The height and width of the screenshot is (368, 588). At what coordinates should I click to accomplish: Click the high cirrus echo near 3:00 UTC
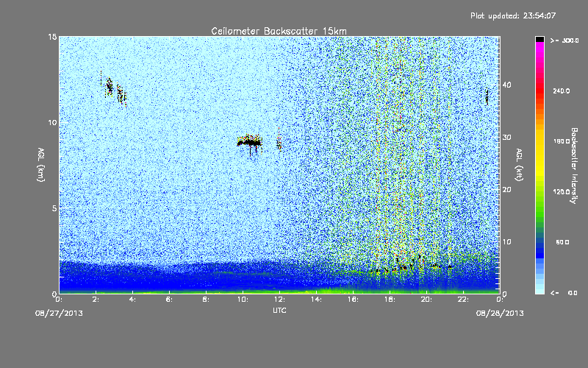[114, 89]
